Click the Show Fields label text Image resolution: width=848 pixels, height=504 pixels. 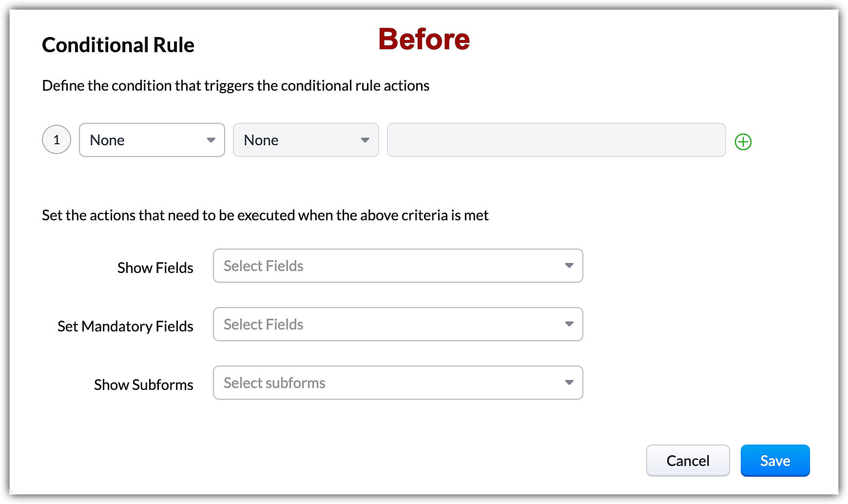(155, 268)
